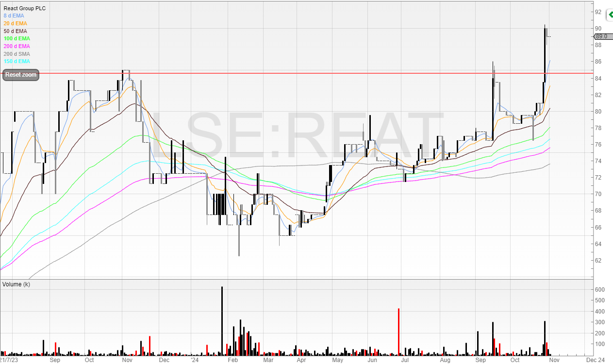
Task: Toggle the 200 d EMA legend entry
Action: [x=17, y=46]
